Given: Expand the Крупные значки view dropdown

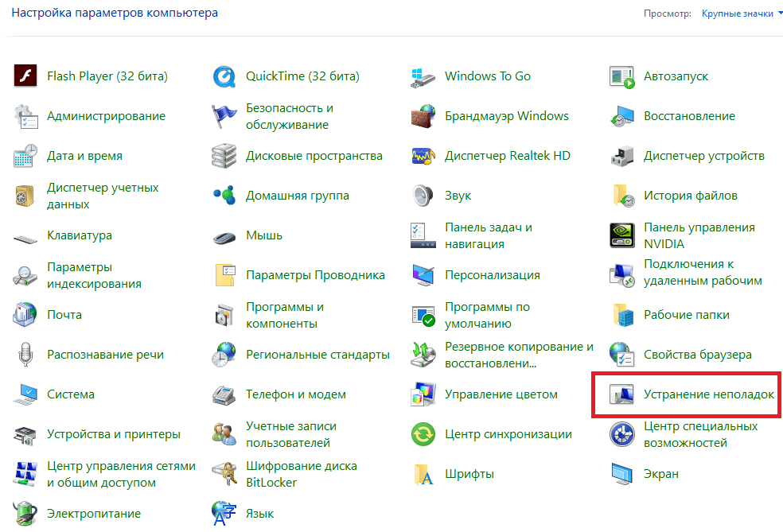Looking at the screenshot, I should [x=738, y=14].
